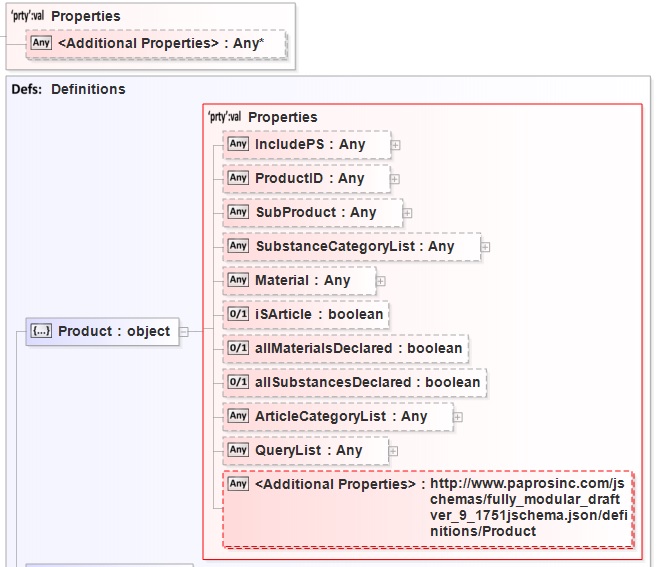Click the Properties header inside the red box

point(282,117)
